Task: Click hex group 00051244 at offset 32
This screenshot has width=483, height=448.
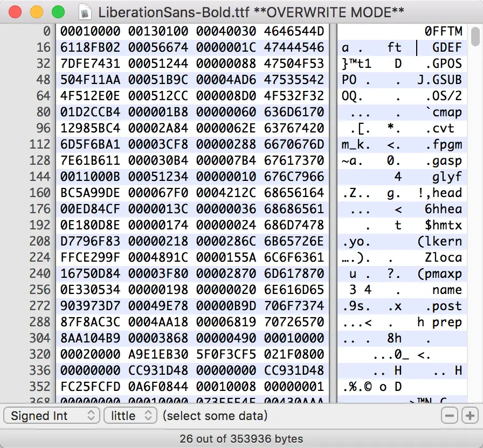Action: coord(158,64)
